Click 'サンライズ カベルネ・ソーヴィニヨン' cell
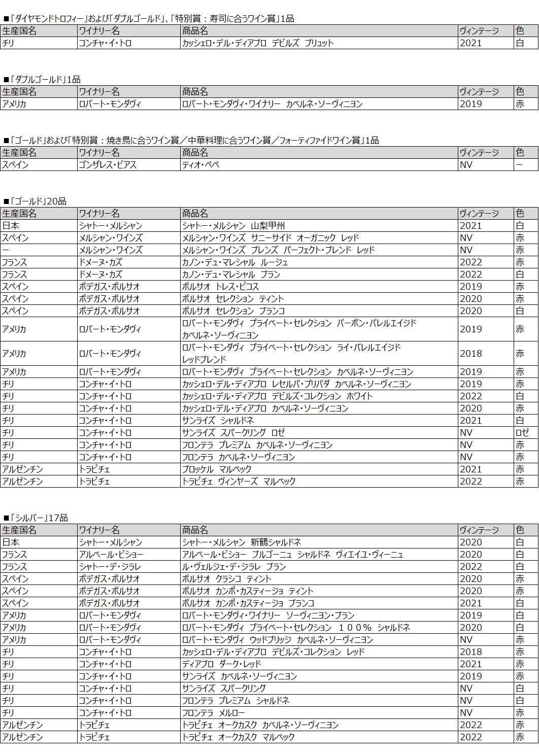Viewport: 539px width, 756px height. coord(319,676)
